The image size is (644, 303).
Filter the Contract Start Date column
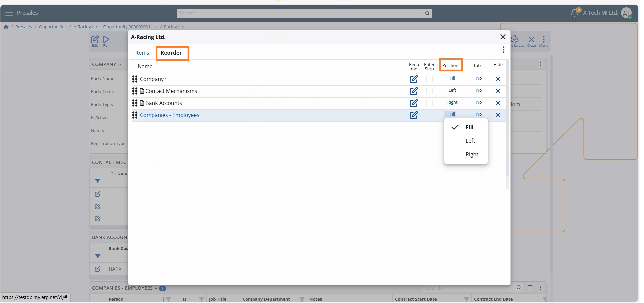(466, 299)
